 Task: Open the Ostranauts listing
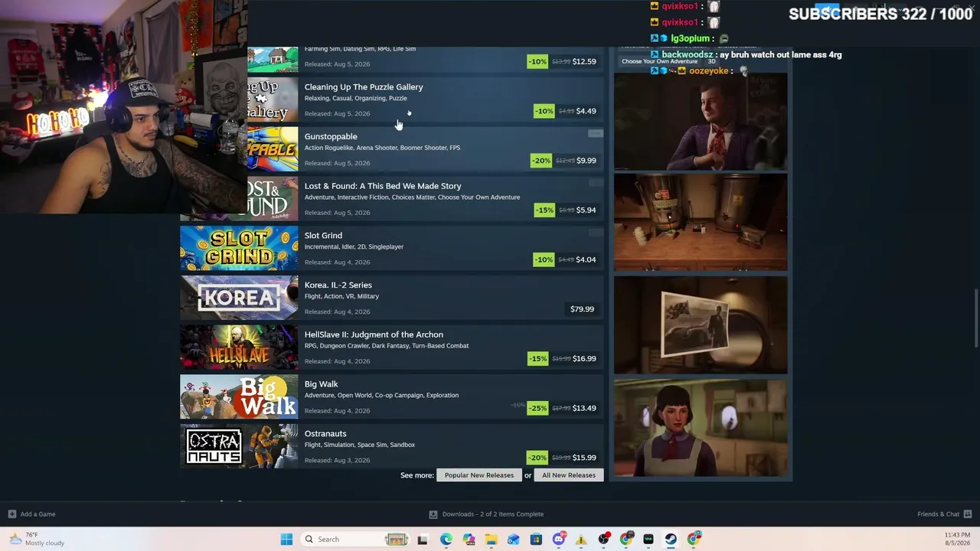tap(392, 446)
